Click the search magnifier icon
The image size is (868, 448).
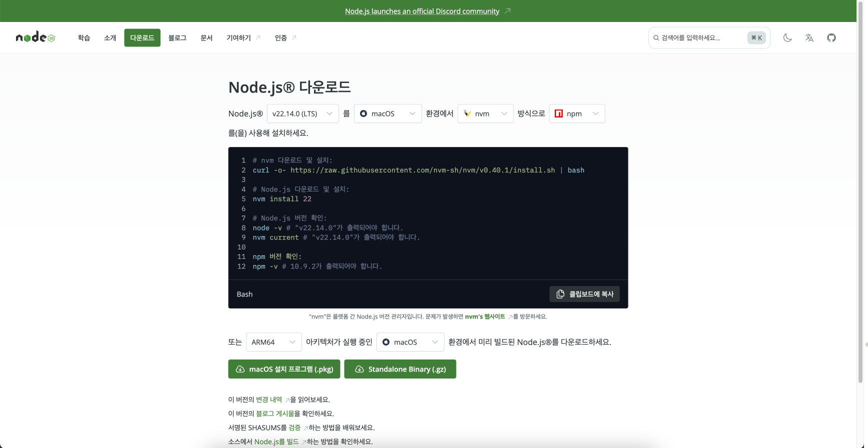pyautogui.click(x=656, y=37)
